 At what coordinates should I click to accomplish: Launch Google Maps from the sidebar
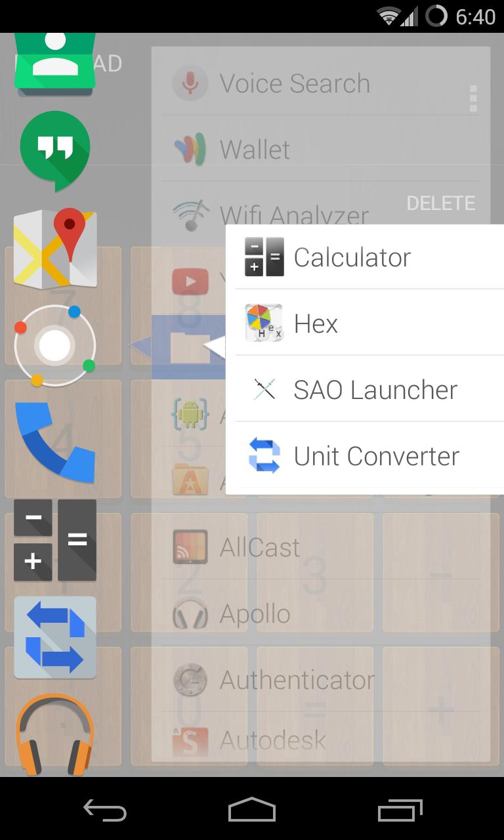tap(55, 249)
